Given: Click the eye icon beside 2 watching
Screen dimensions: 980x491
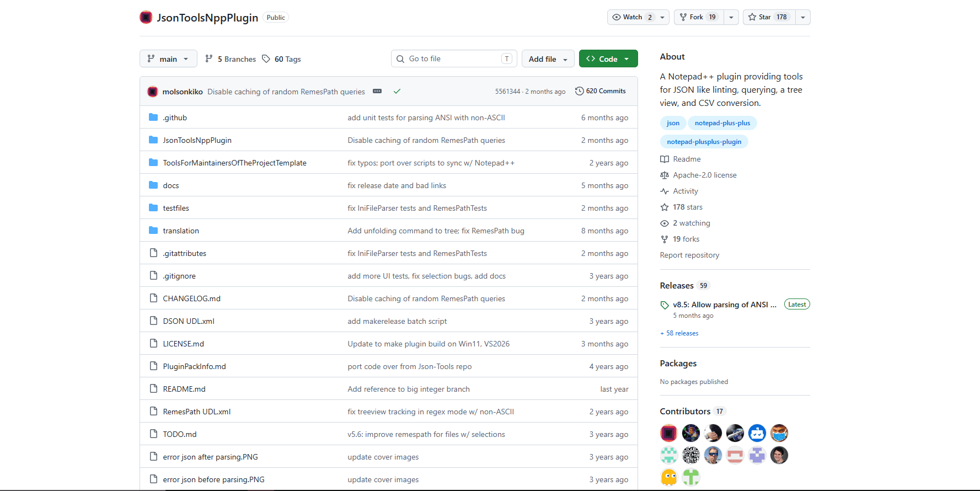Looking at the screenshot, I should coord(665,223).
